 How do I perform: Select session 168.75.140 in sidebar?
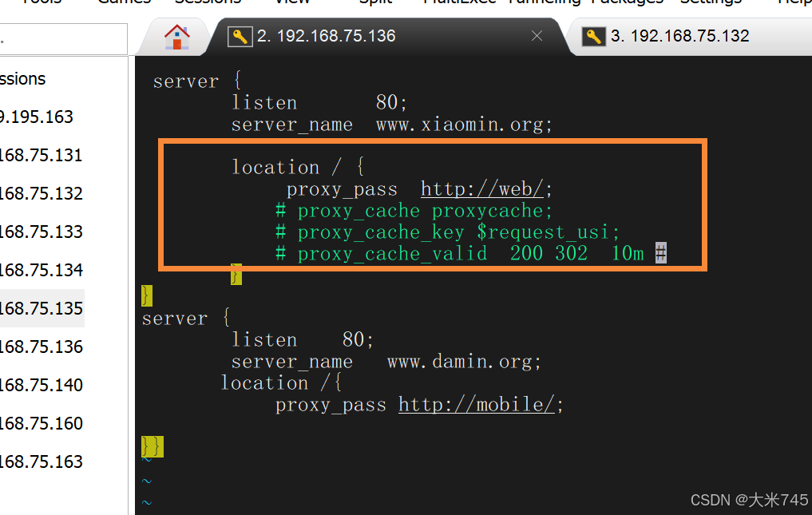42,385
